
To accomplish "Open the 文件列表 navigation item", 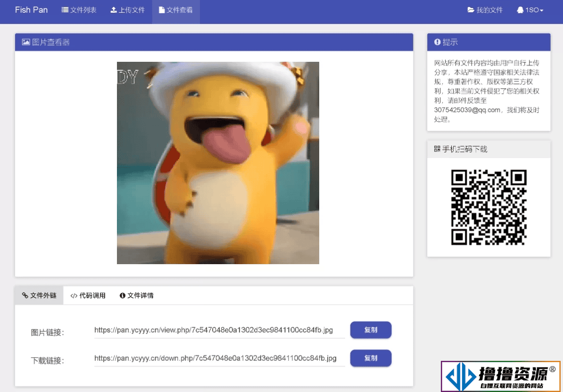I will tap(79, 10).
